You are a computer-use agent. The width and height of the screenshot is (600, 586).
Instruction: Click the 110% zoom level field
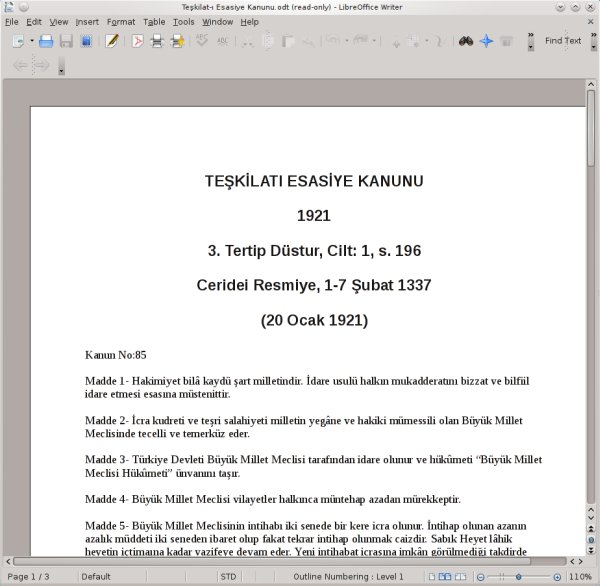point(580,576)
